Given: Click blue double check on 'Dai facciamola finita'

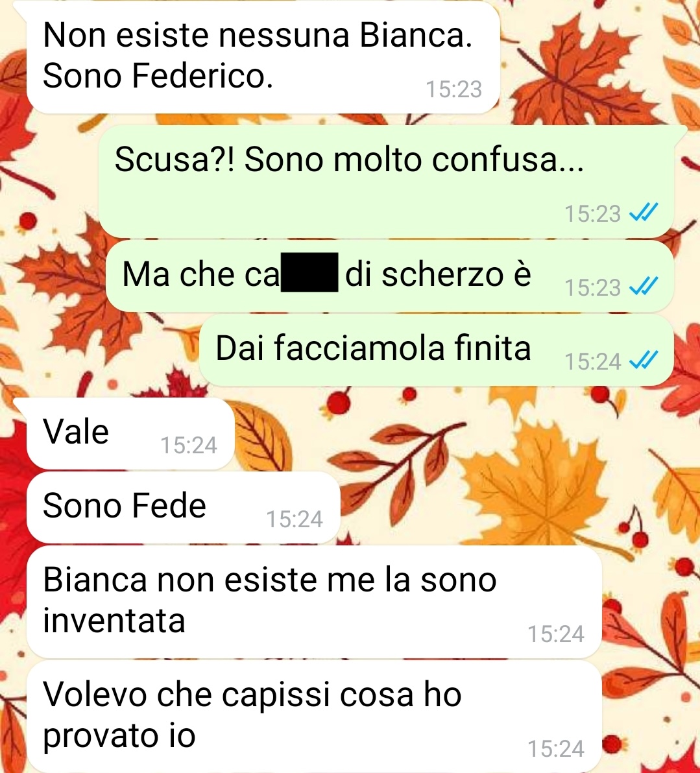Looking at the screenshot, I should [644, 361].
